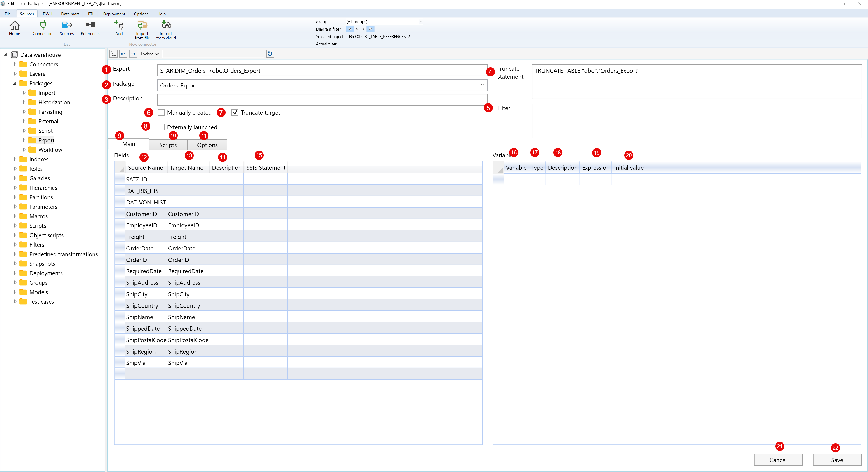This screenshot has height=472, width=868.
Task: Add a new connector
Action: tap(119, 28)
